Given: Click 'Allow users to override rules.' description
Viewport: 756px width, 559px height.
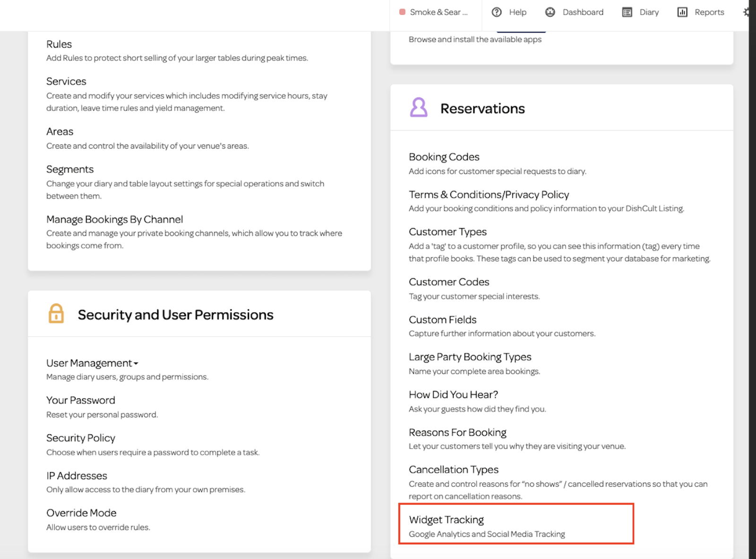Looking at the screenshot, I should pyautogui.click(x=98, y=528).
